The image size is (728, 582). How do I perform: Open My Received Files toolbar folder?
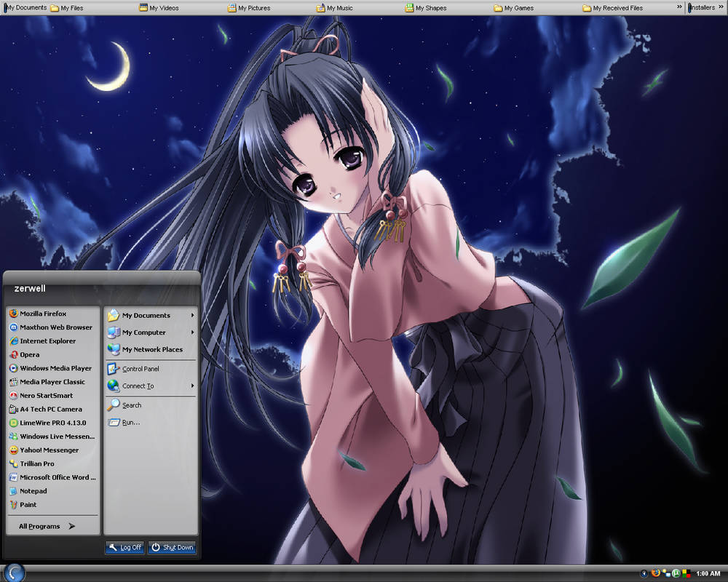[613, 8]
